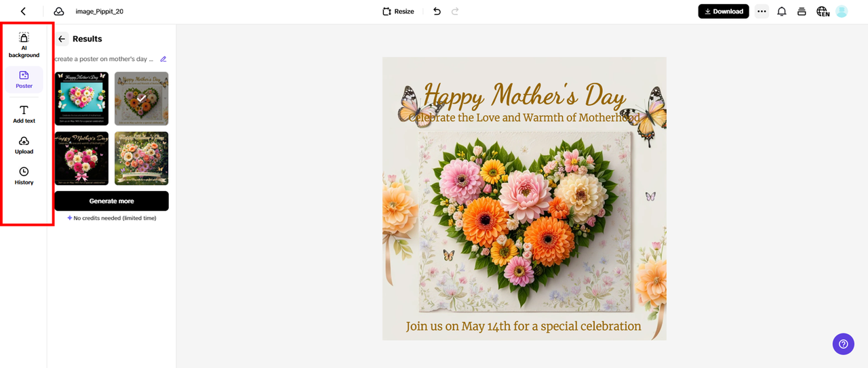Redo the last action
868x368 pixels.
[x=455, y=12]
